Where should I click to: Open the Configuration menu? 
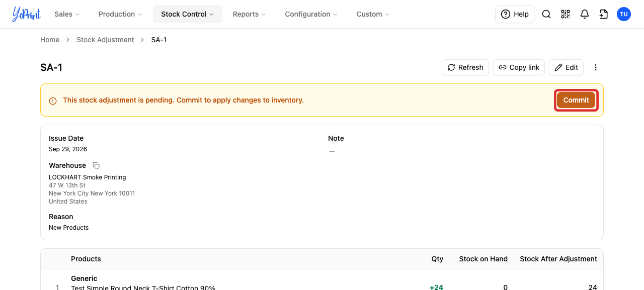(x=311, y=14)
